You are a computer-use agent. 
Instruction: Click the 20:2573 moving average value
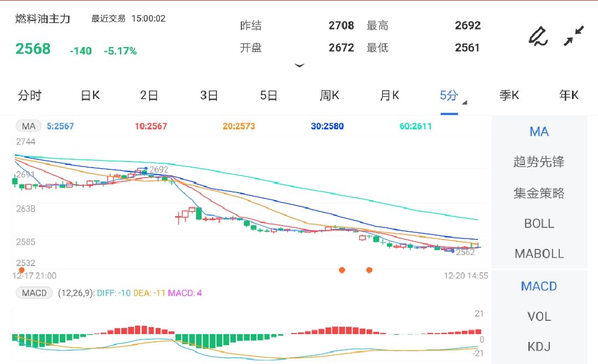[x=239, y=126]
